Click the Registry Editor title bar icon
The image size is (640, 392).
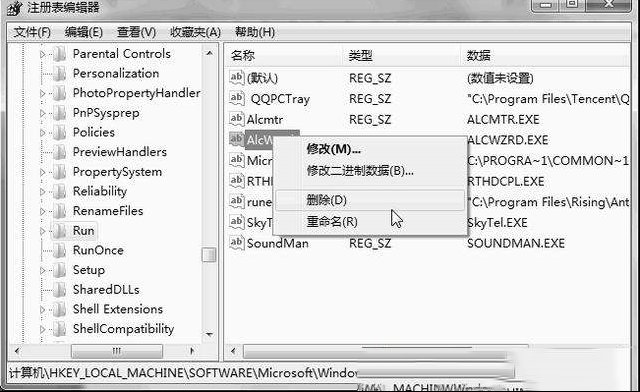pos(15,7)
